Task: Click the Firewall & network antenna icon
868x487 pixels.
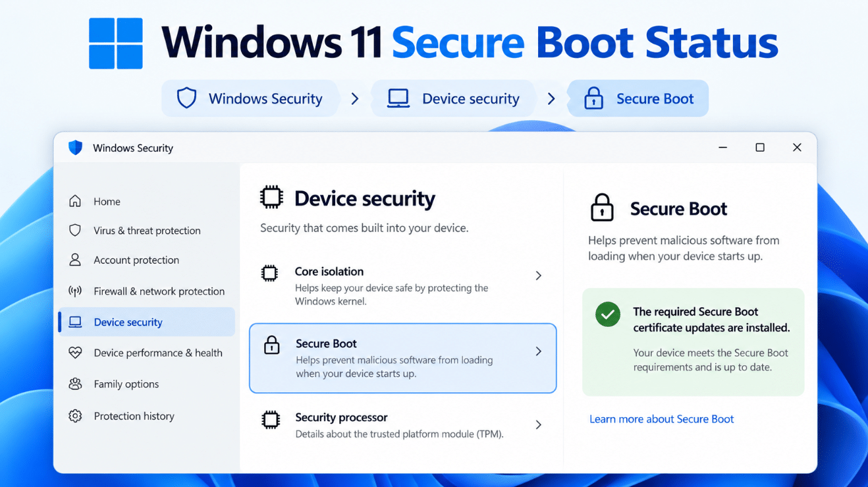Action: (x=75, y=291)
